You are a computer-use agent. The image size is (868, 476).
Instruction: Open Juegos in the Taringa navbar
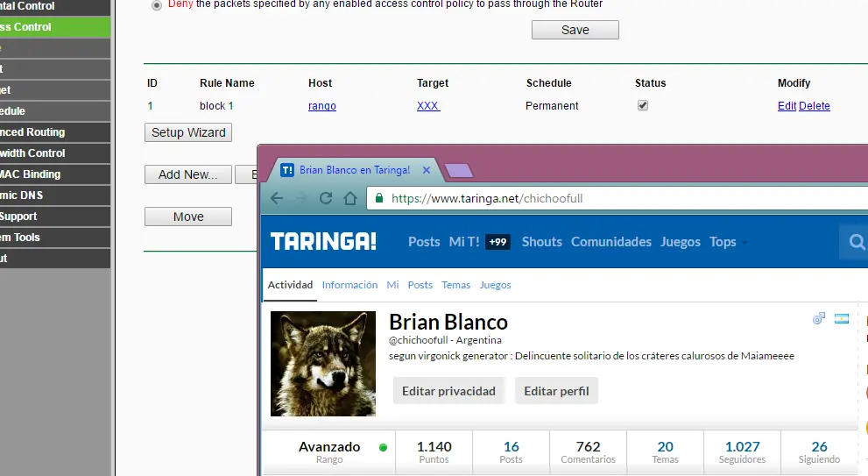tap(681, 242)
